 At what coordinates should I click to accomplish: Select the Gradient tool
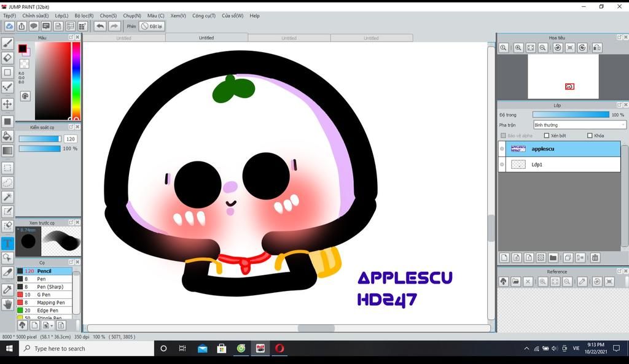point(7,151)
